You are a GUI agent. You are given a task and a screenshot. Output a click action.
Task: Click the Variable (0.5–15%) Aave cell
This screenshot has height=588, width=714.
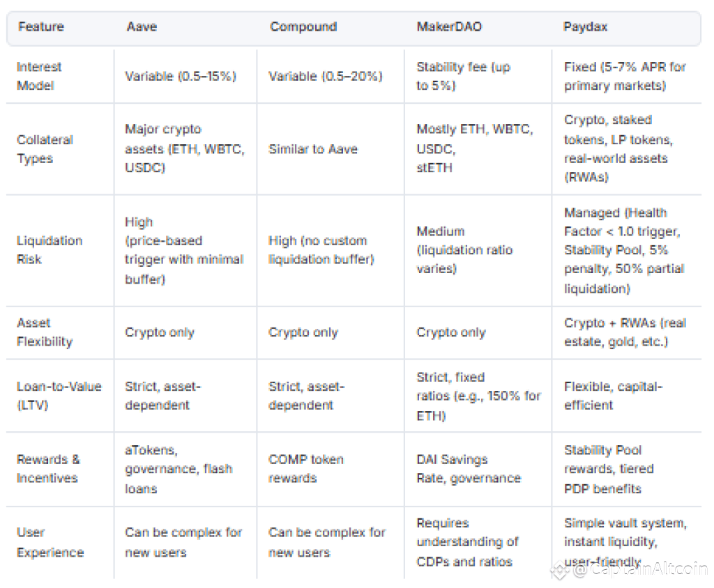coord(181,76)
